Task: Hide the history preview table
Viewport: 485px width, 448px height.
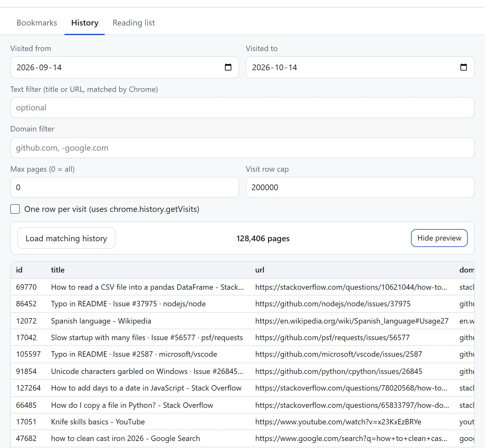Action: [439, 238]
